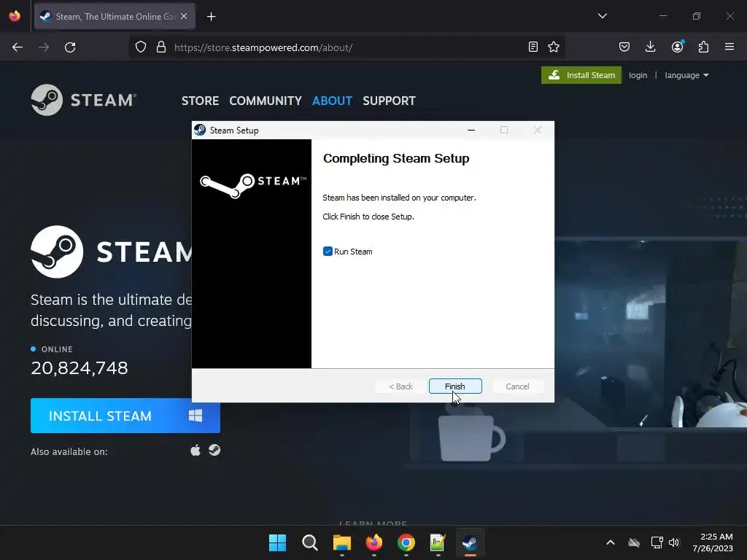The width and height of the screenshot is (747, 560).
Task: Show hidden system tray icons
Action: [x=611, y=542]
